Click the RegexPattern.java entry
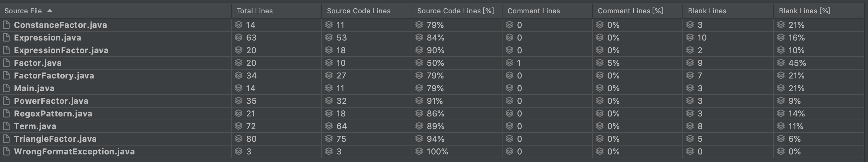The image size is (868, 162). pyautogui.click(x=53, y=113)
